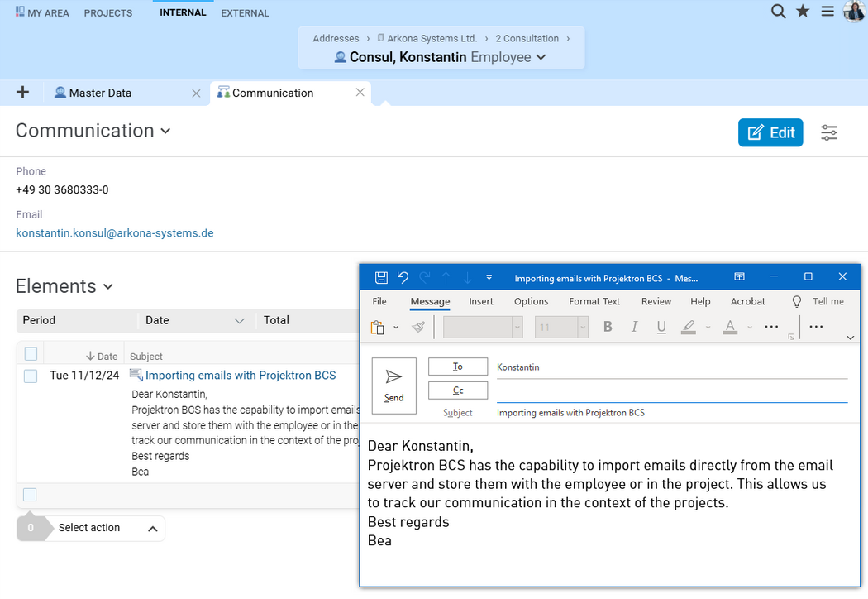Viewport: 868px width, 599px height.
Task: Click Previous Item up arrow in Outlook
Action: pos(446,278)
